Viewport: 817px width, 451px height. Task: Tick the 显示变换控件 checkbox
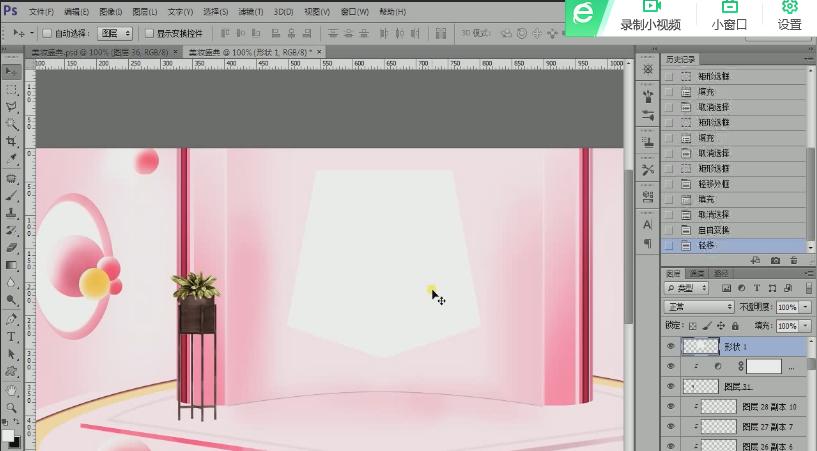149,33
